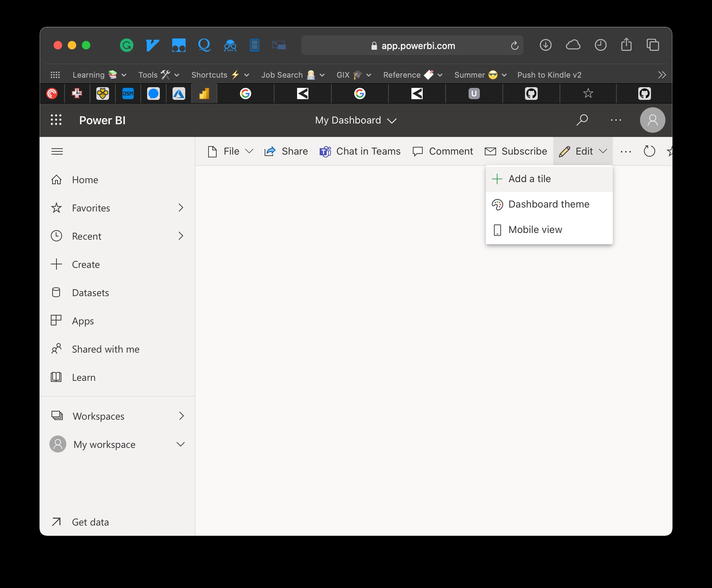Open Chat in Teams
The height and width of the screenshot is (588, 712).
[x=360, y=151]
